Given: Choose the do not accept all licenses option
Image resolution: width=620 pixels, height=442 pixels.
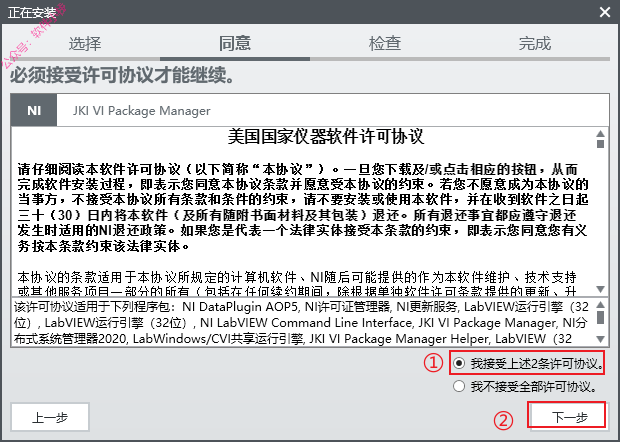Looking at the screenshot, I should [459, 386].
